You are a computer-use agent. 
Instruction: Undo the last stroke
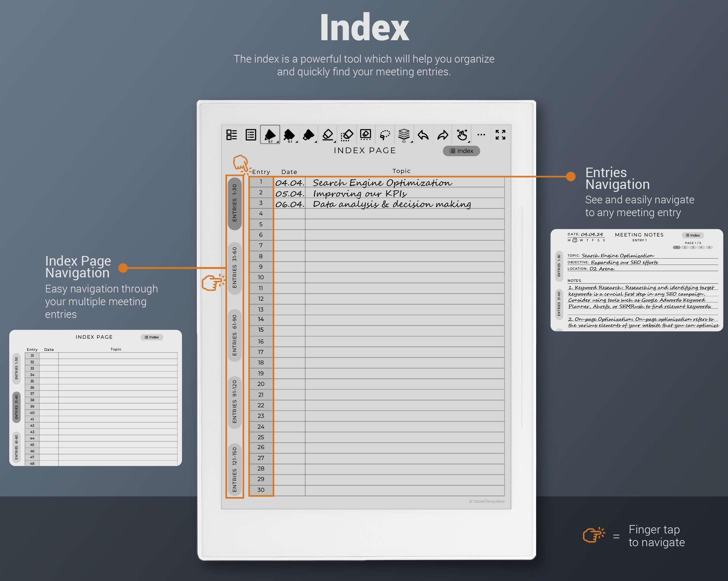[x=423, y=134]
